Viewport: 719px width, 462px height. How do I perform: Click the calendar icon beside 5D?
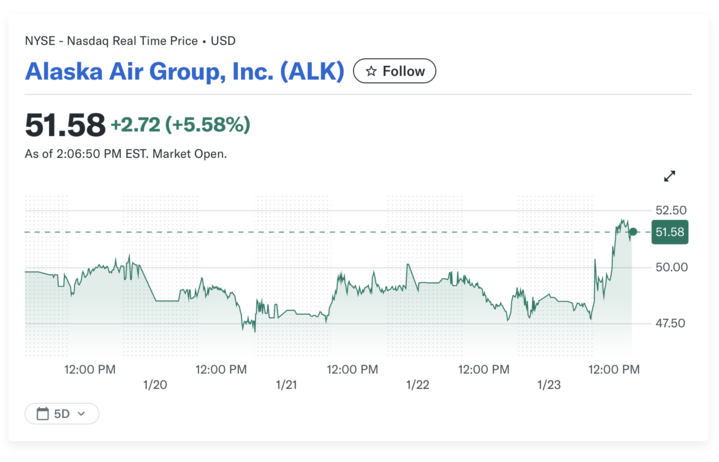coord(43,413)
